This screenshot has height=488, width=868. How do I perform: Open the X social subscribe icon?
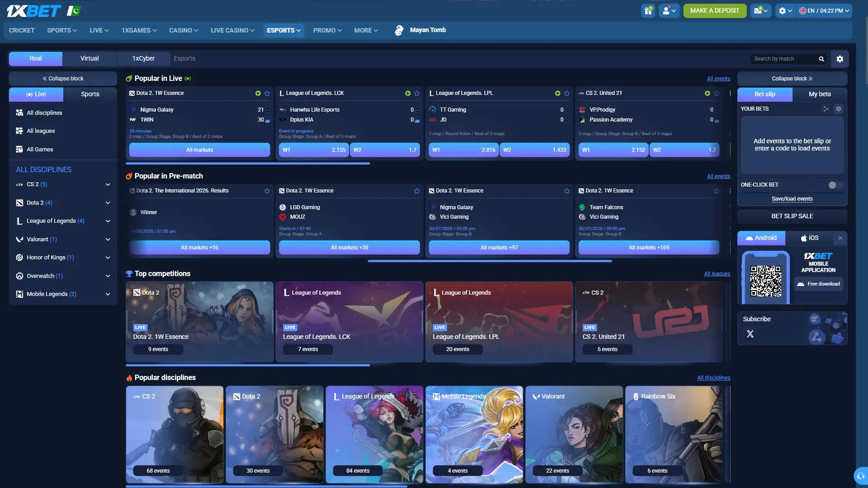click(x=750, y=334)
